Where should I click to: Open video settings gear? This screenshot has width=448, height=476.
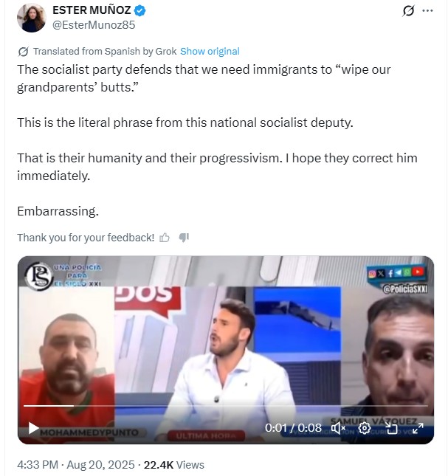point(364,428)
